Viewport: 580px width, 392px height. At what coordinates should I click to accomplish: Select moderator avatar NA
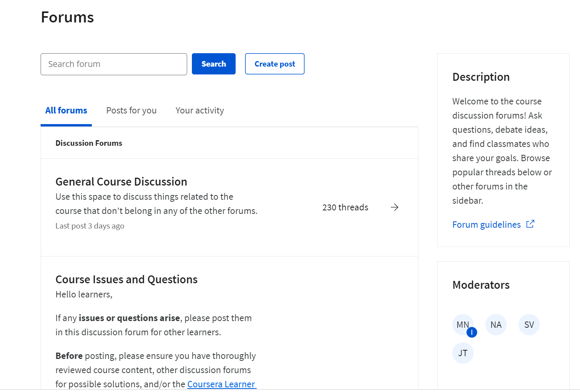[496, 324]
